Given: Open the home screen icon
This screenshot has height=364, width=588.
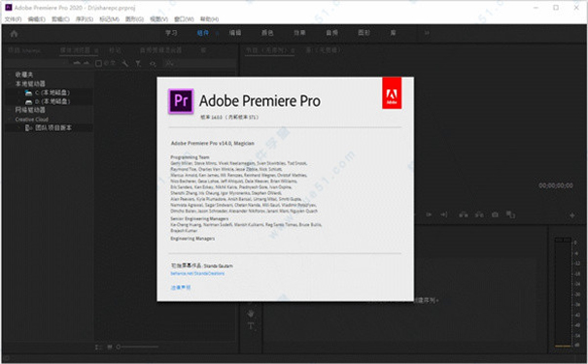Looking at the screenshot, I should 15,34.
